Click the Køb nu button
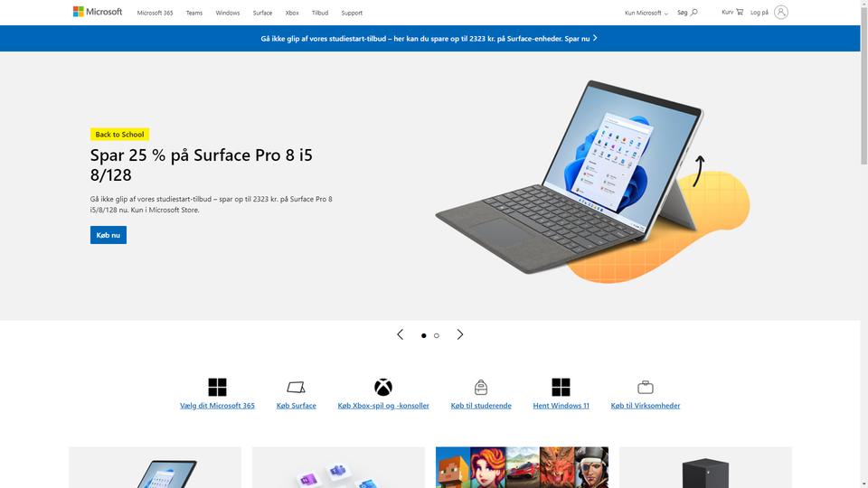 coord(108,235)
